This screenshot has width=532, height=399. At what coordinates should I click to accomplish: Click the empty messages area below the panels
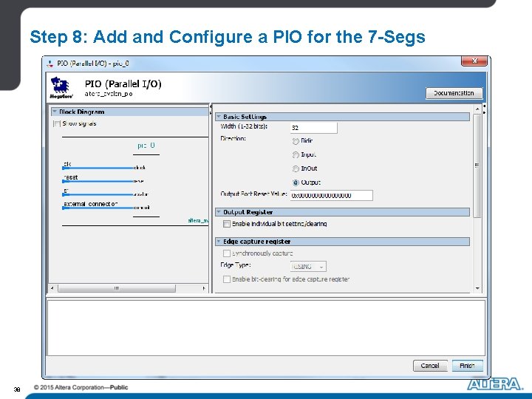(x=266, y=327)
